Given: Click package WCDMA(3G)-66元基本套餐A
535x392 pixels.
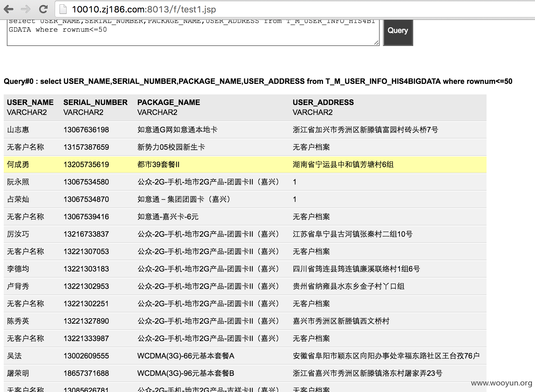Looking at the screenshot, I should point(186,356).
